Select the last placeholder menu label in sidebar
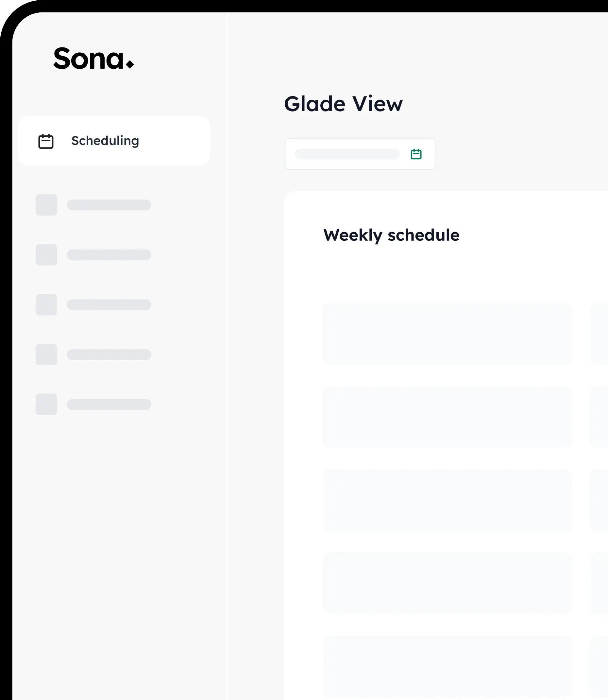 pos(109,404)
